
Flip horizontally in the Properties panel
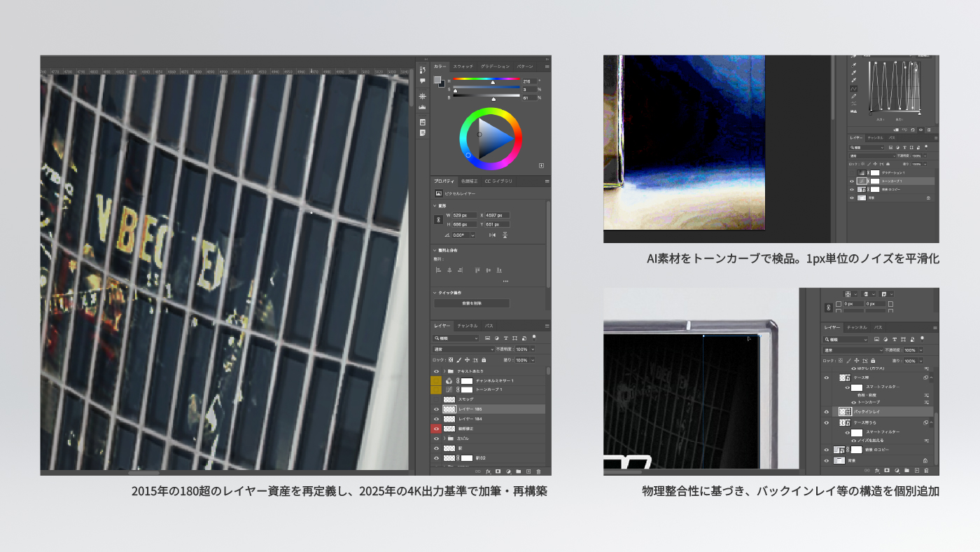click(x=492, y=235)
